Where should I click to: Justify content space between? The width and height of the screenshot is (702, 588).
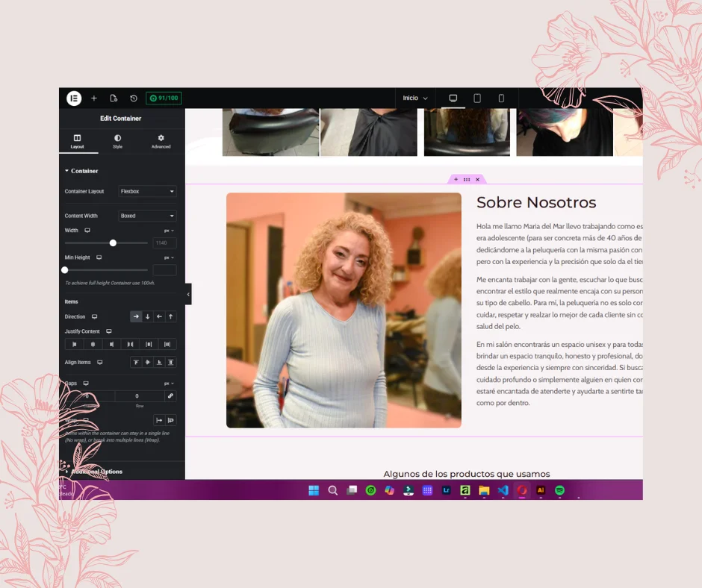click(130, 344)
